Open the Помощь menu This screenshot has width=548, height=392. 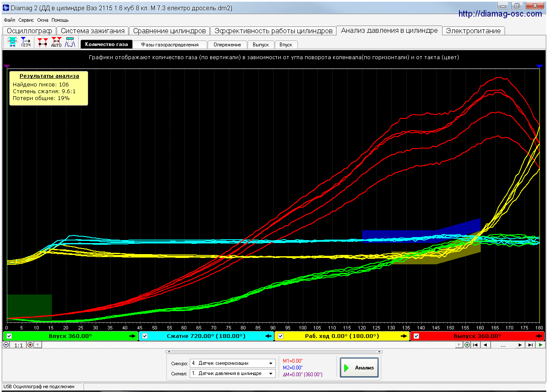(60, 20)
